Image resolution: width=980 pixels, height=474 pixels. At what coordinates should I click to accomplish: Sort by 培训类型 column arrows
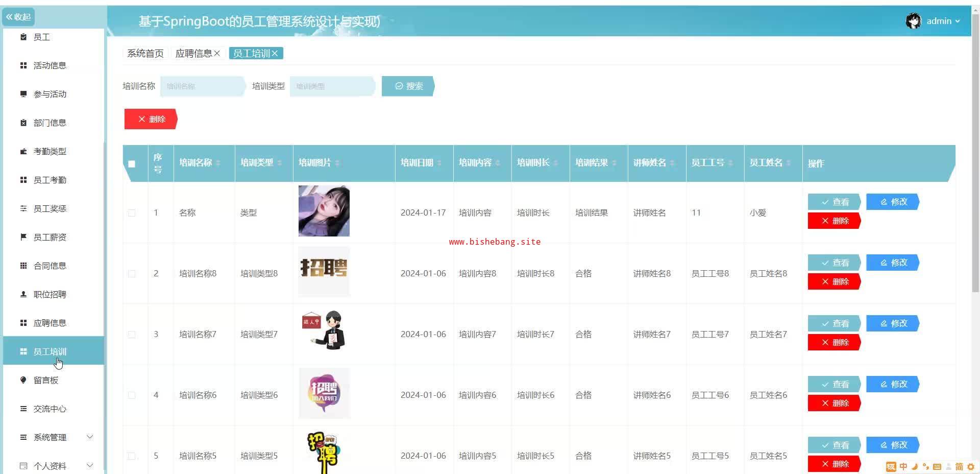point(279,163)
